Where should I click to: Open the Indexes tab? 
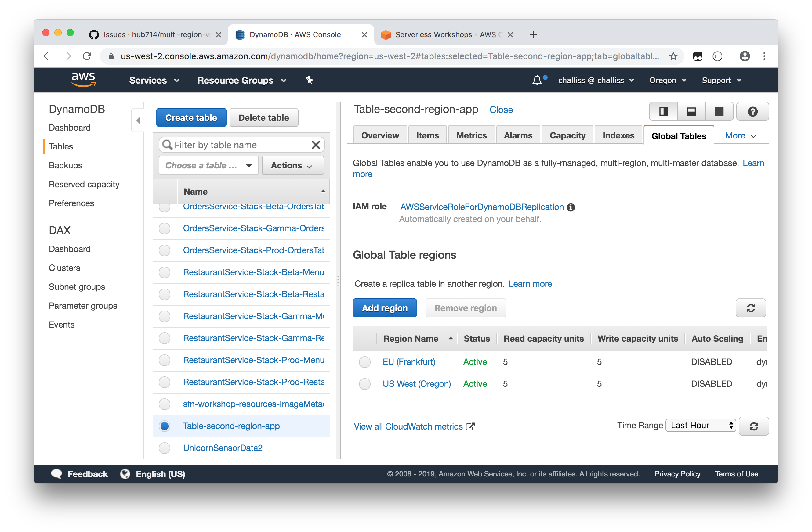[618, 135]
